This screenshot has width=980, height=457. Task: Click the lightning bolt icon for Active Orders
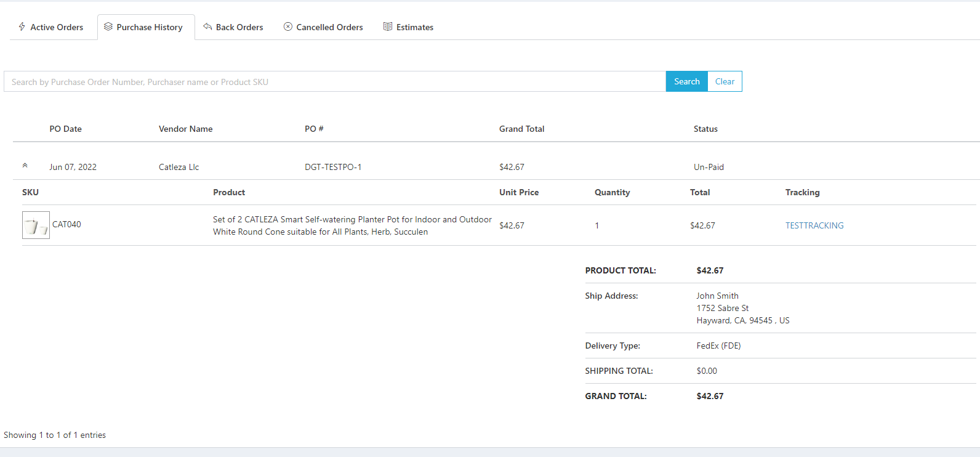22,26
